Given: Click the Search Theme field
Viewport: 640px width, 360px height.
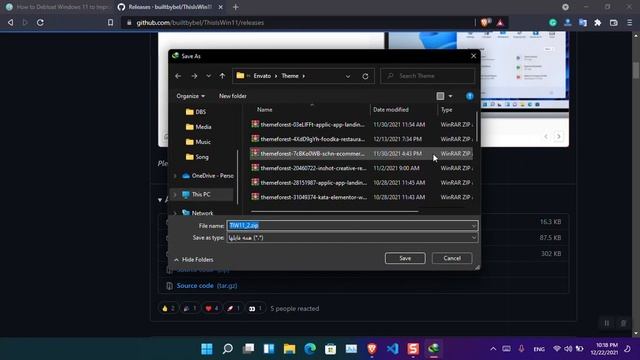Looking at the screenshot, I should [427, 76].
